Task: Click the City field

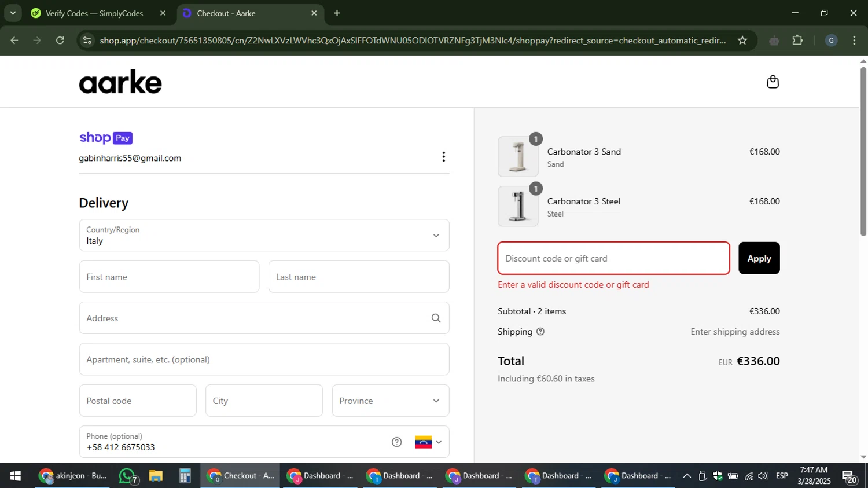Action: tap(264, 401)
